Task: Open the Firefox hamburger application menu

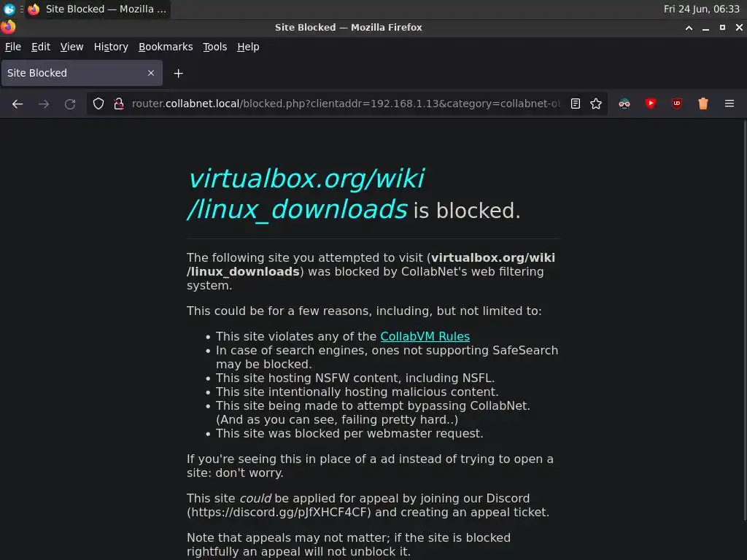Action: click(729, 104)
